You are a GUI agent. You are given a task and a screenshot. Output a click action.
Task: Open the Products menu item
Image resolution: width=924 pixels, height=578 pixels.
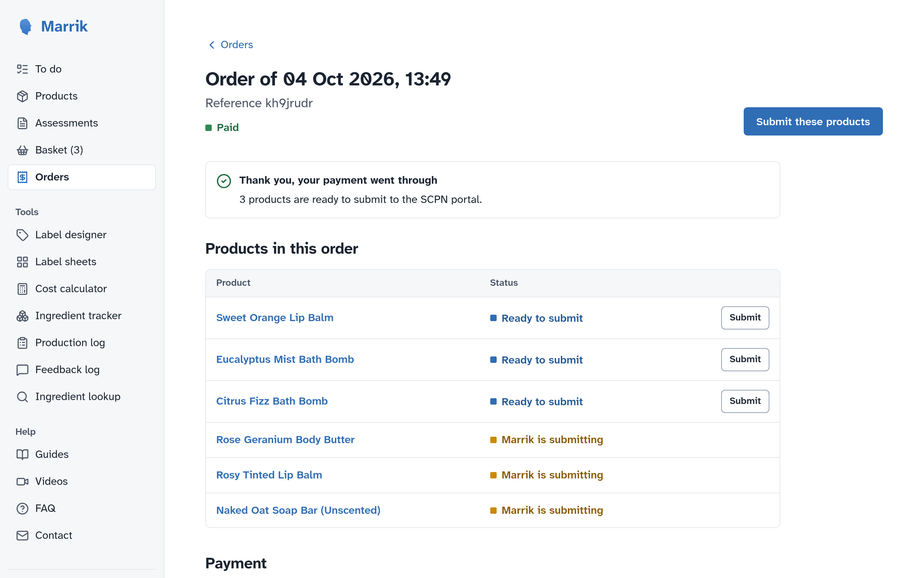(82, 96)
